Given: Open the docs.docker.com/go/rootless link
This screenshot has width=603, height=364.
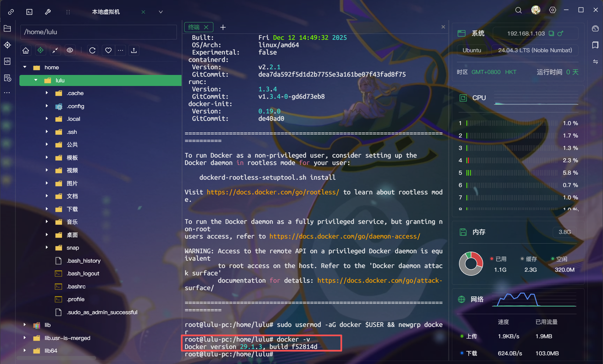Looking at the screenshot, I should click(x=273, y=192).
